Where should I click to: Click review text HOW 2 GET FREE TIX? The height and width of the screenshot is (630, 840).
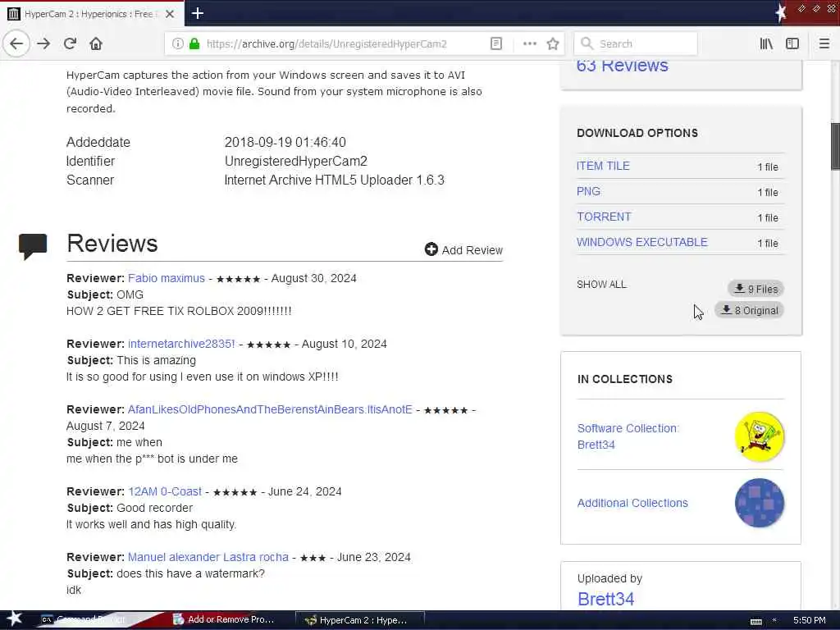(x=179, y=311)
